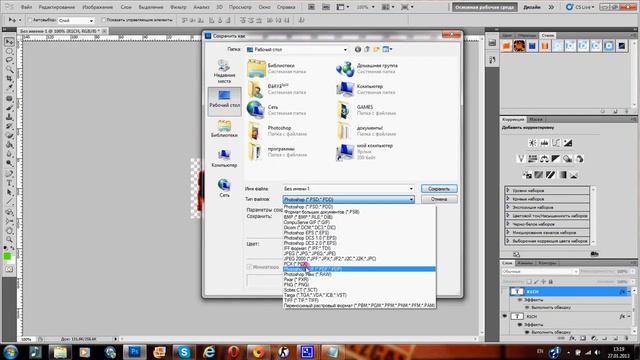Image resolution: width=640 pixels, height=360 pixels.
Task: Select the Horizontal Type tool
Action: (x=9, y=183)
